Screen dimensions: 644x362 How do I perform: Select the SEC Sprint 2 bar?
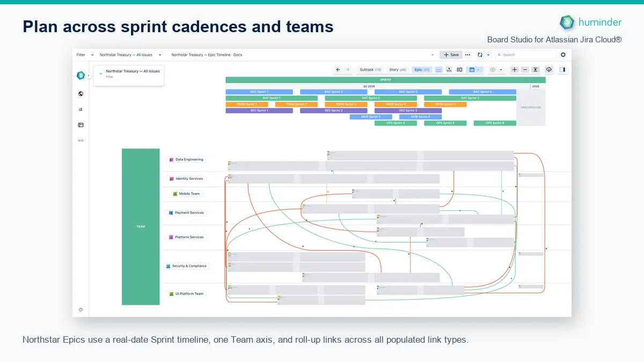click(333, 110)
